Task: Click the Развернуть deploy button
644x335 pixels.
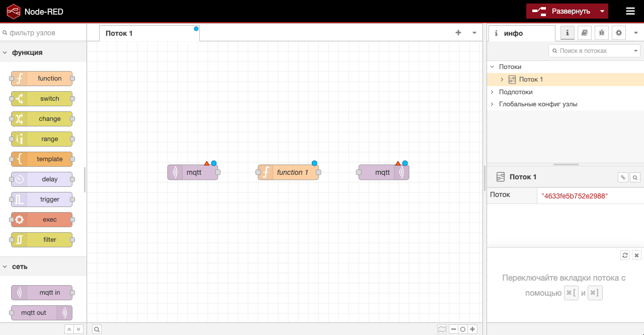Action: click(x=561, y=11)
